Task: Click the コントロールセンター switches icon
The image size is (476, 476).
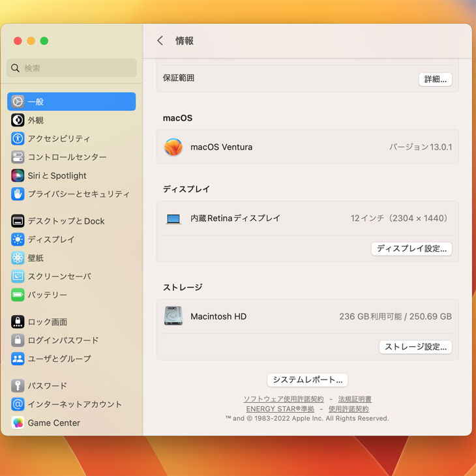Action: click(18, 157)
